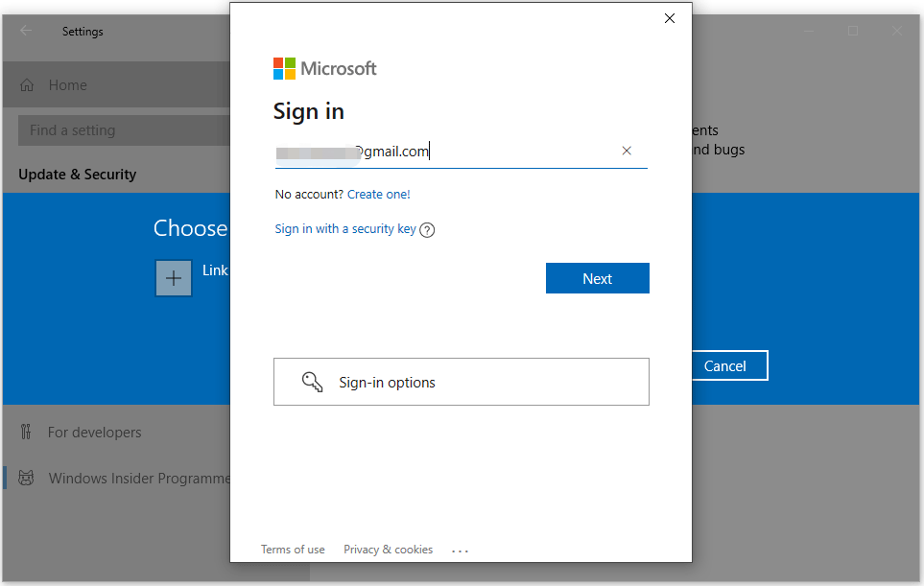Click the Sign in heading text
The height and width of the screenshot is (586, 924).
(309, 111)
